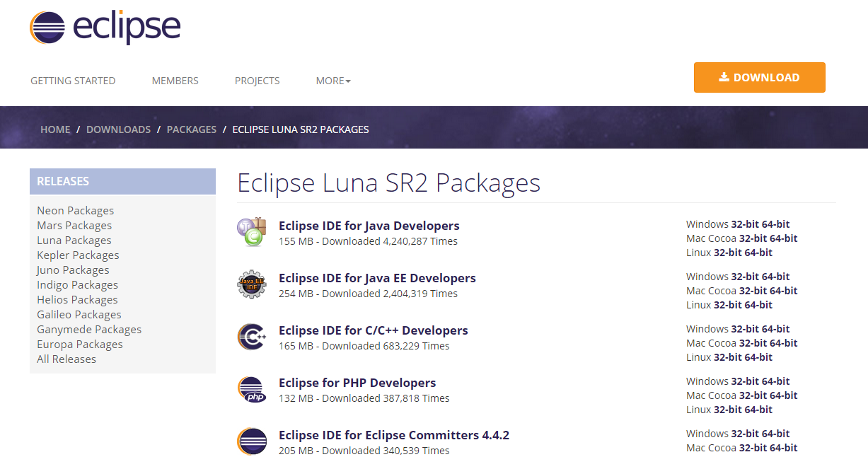Open the MEMBERS menu item
The width and height of the screenshot is (868, 457).
(x=175, y=81)
